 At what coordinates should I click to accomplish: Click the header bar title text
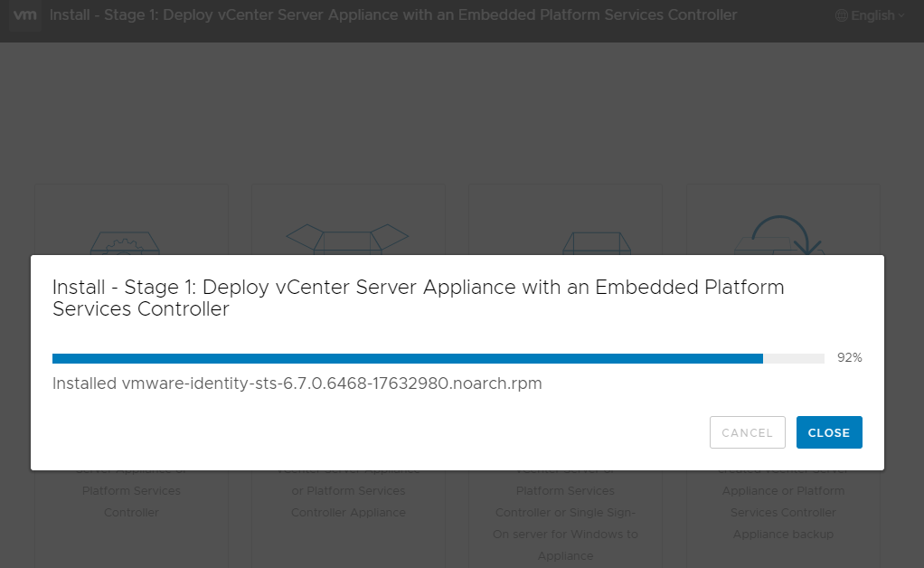coord(393,15)
